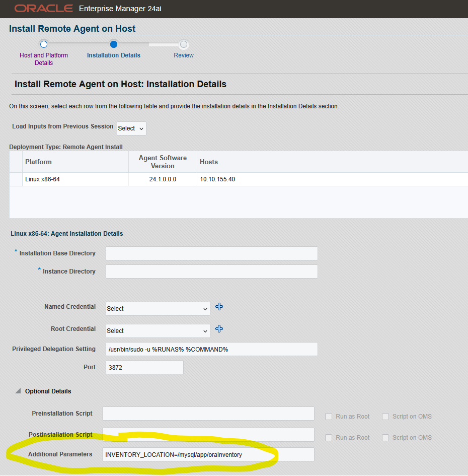Go to Host and Platform Details step
This screenshot has width=468, height=476.
pos(44,59)
